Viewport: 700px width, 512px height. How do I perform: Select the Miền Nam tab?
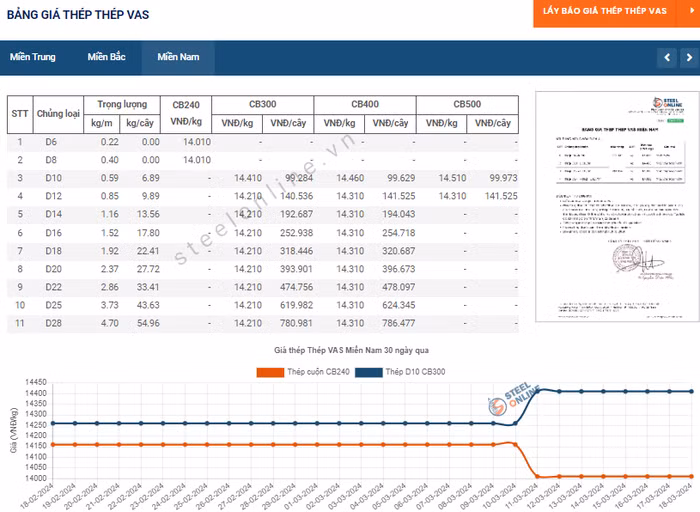[x=178, y=57]
